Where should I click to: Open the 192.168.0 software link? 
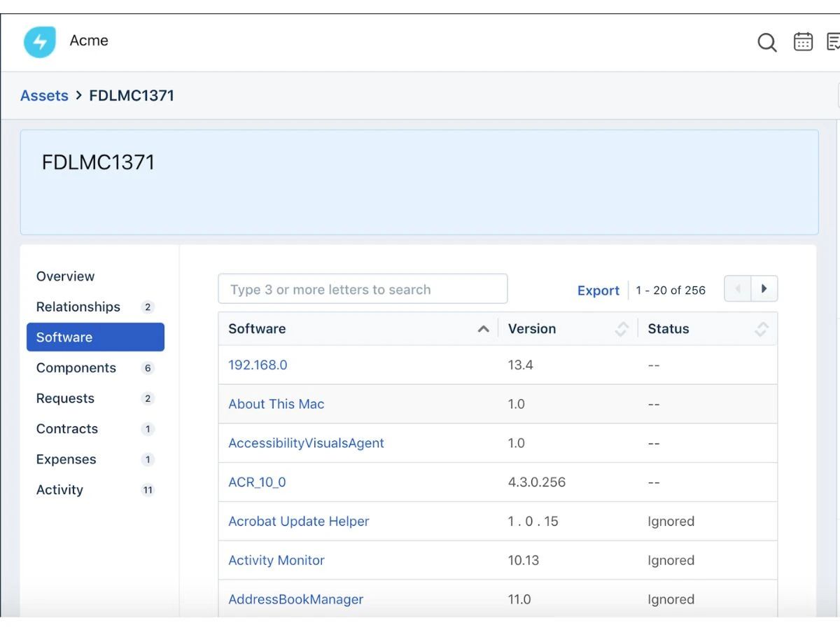pos(258,365)
